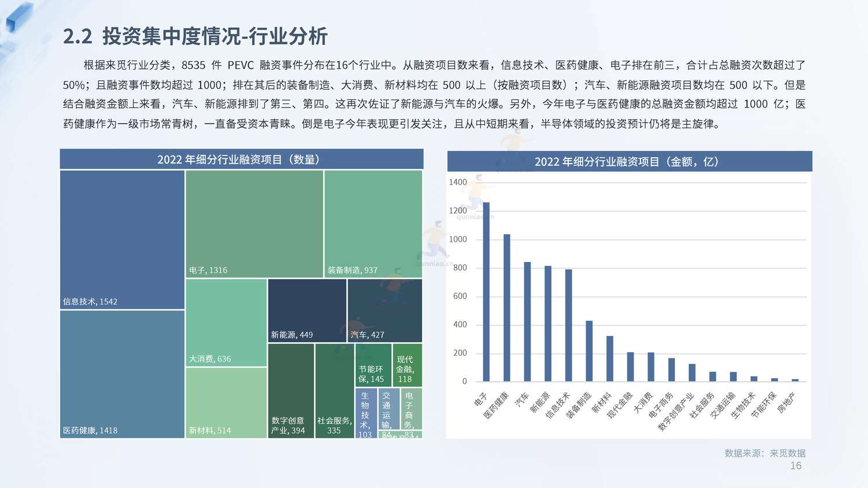Image resolution: width=868 pixels, height=488 pixels.
Task: Click the y-axis value 1000
Action: (x=458, y=239)
